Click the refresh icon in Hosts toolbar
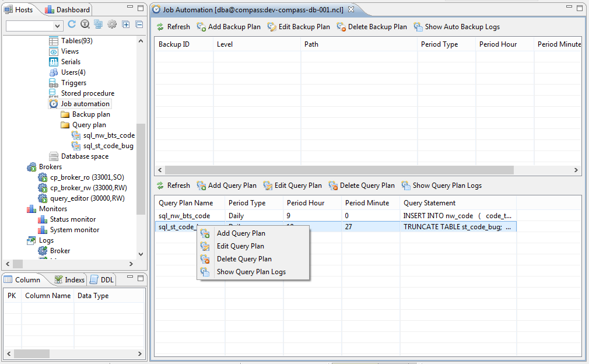Image resolution: width=589 pixels, height=364 pixels. coord(72,24)
